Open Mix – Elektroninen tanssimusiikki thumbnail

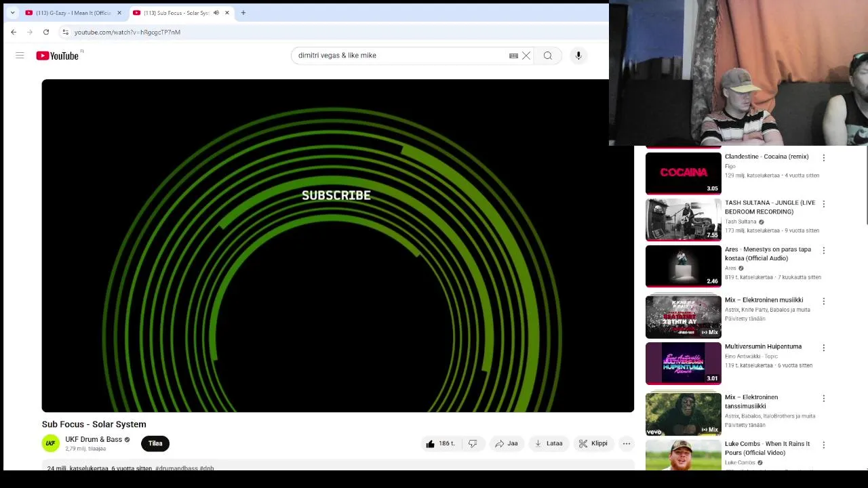pyautogui.click(x=684, y=414)
